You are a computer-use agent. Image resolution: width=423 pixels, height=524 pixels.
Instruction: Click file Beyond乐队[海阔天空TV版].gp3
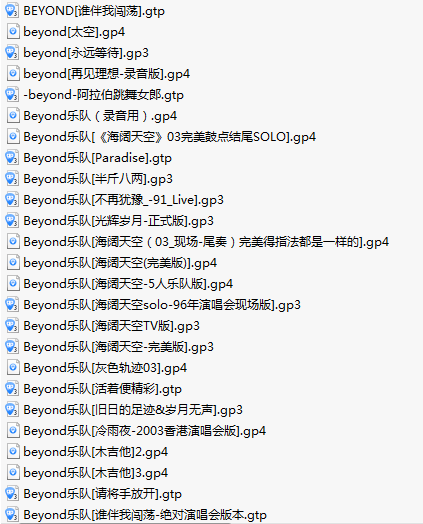pyautogui.click(x=111, y=326)
